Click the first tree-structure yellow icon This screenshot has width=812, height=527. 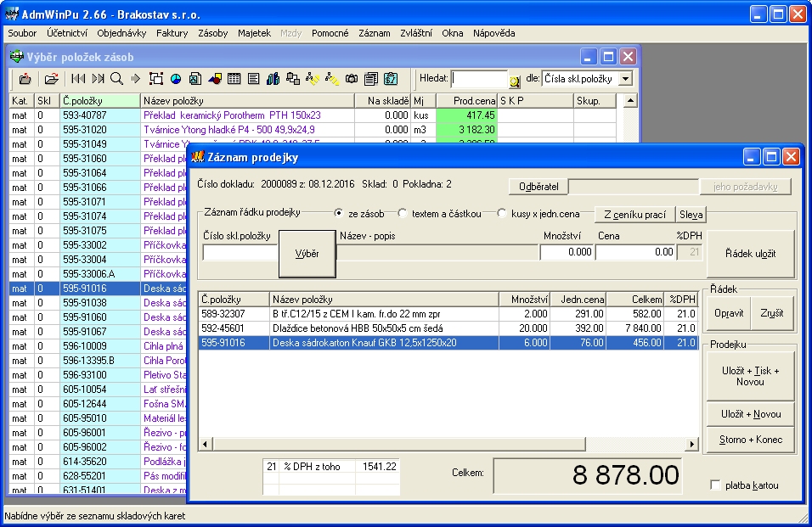(x=313, y=79)
